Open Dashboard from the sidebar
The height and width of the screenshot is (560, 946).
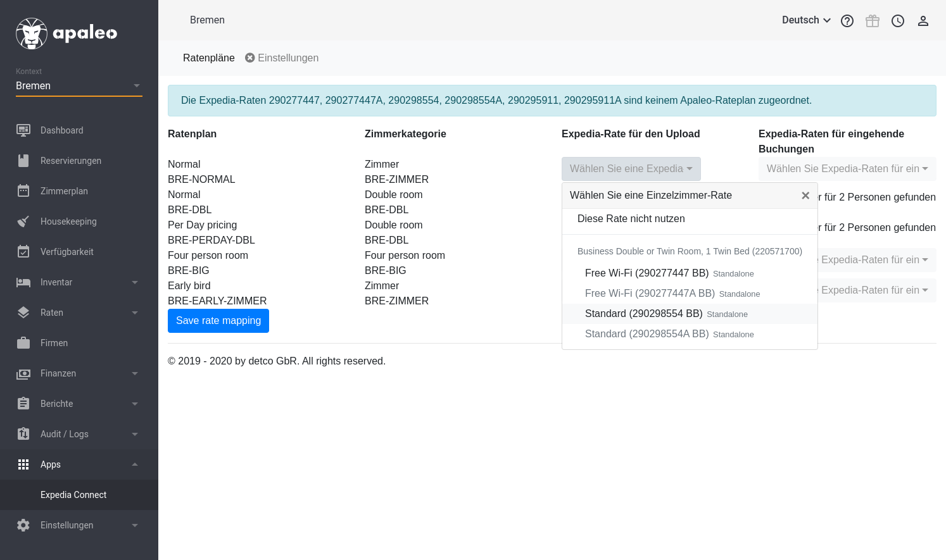click(61, 130)
